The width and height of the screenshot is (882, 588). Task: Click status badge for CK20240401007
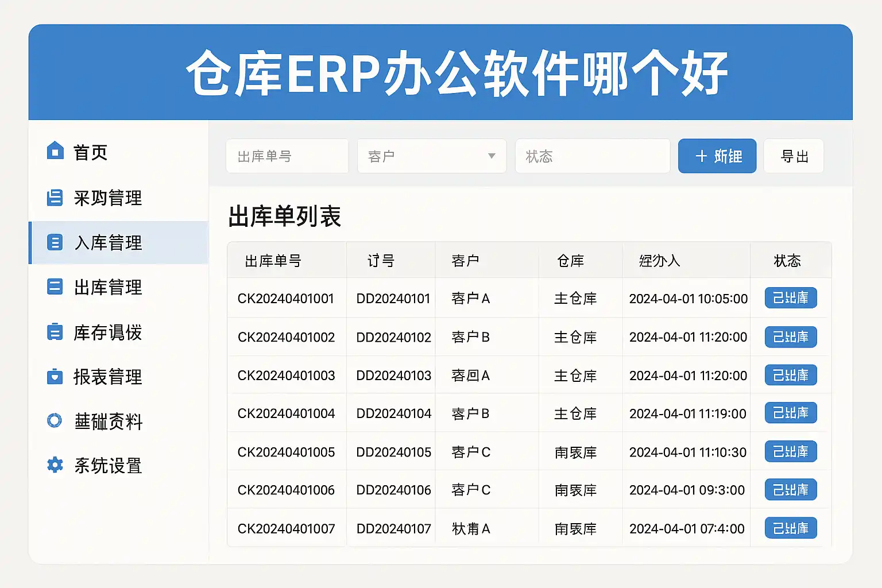click(791, 528)
